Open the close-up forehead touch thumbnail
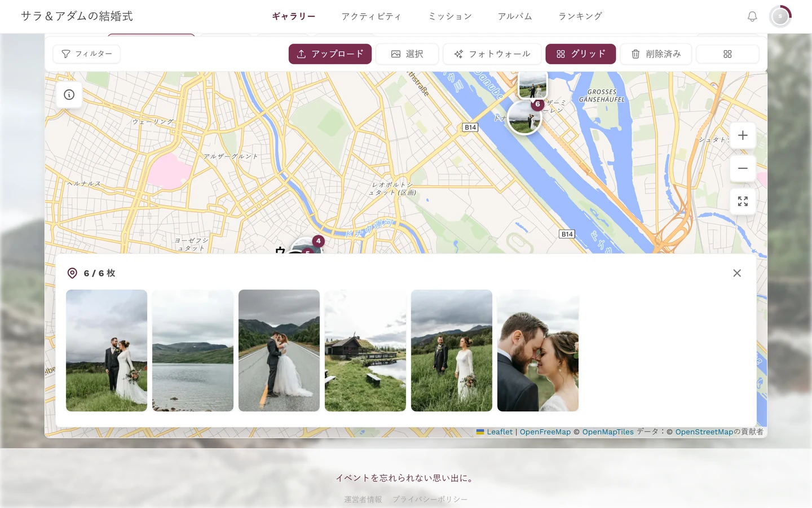This screenshot has width=812, height=508. click(538, 351)
